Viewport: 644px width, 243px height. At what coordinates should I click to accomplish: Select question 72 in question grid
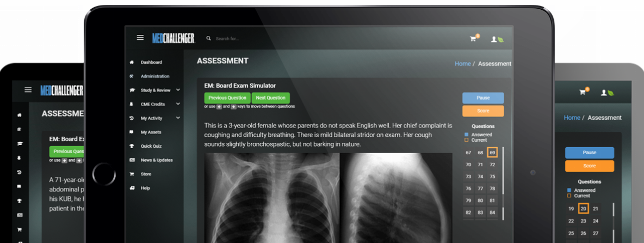pyautogui.click(x=492, y=165)
